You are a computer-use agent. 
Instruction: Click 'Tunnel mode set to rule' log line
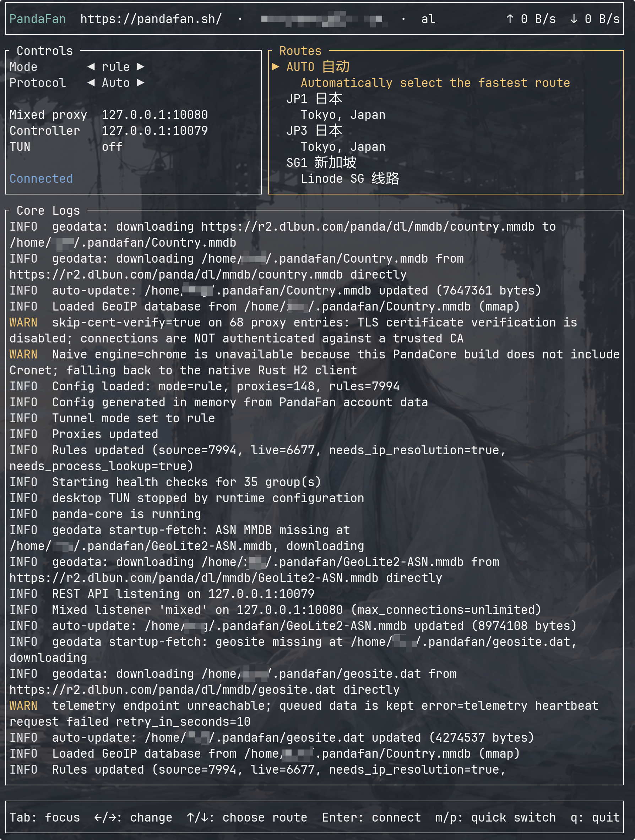pos(112,418)
